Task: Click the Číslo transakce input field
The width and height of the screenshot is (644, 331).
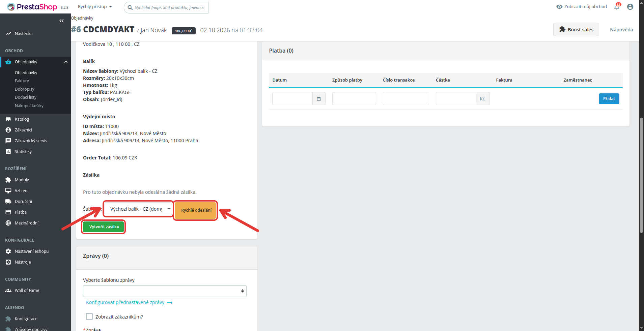Action: tap(406, 99)
